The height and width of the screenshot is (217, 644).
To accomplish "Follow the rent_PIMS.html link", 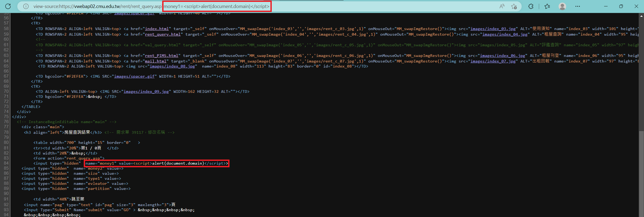I will 162,56.
